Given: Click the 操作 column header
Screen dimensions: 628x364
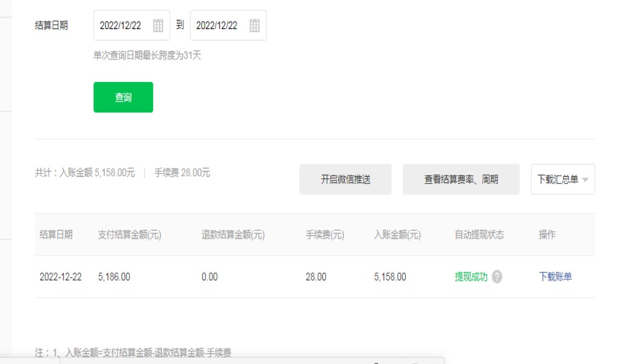Looking at the screenshot, I should 547,235.
